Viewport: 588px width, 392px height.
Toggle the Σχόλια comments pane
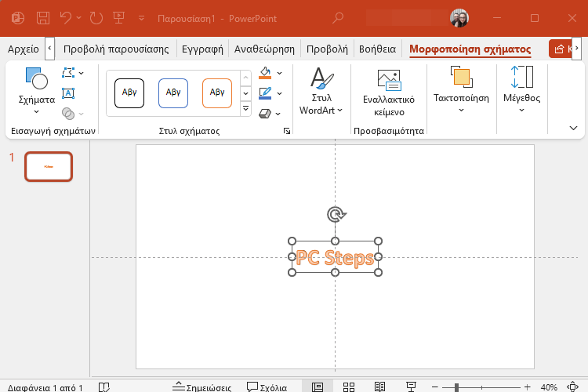267,387
